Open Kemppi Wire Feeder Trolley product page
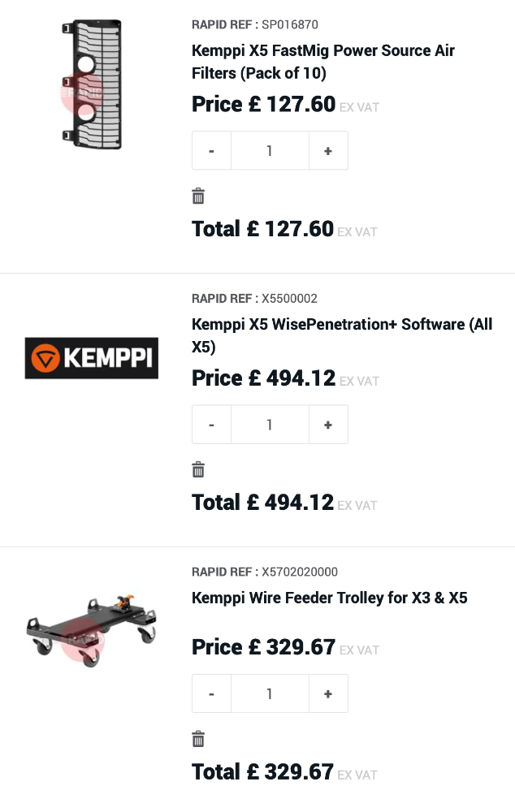 pos(329,598)
